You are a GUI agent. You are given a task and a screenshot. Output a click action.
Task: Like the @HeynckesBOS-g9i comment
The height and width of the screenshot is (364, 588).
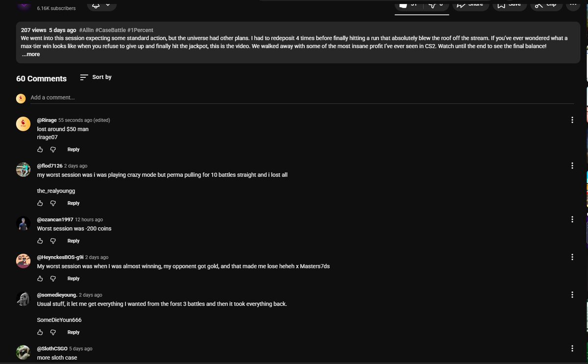click(x=40, y=279)
